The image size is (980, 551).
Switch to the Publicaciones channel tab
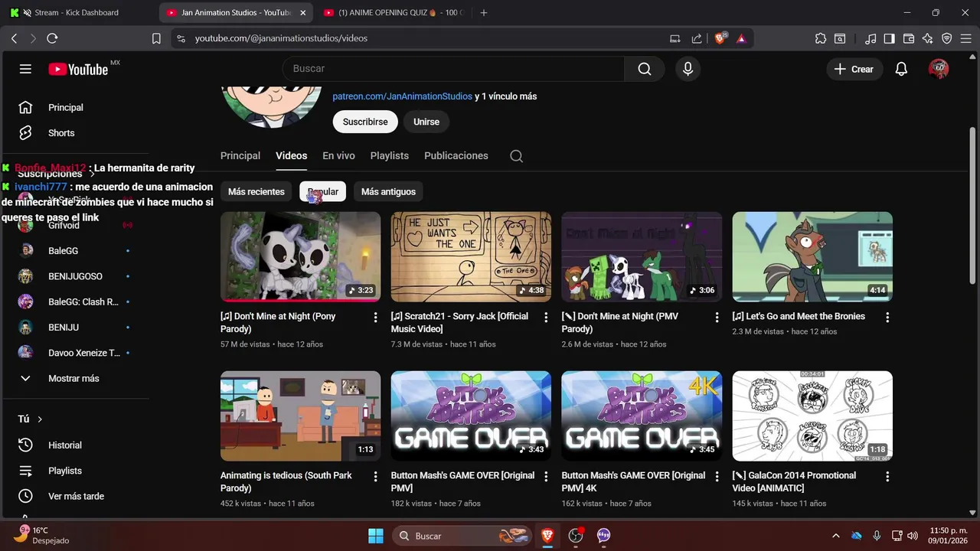coord(456,155)
